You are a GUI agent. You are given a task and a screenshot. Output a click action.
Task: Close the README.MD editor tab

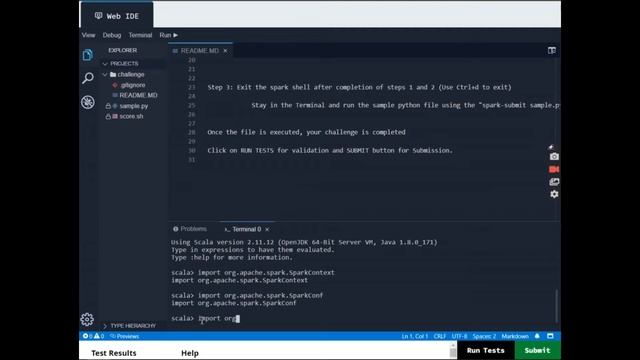[x=225, y=51]
